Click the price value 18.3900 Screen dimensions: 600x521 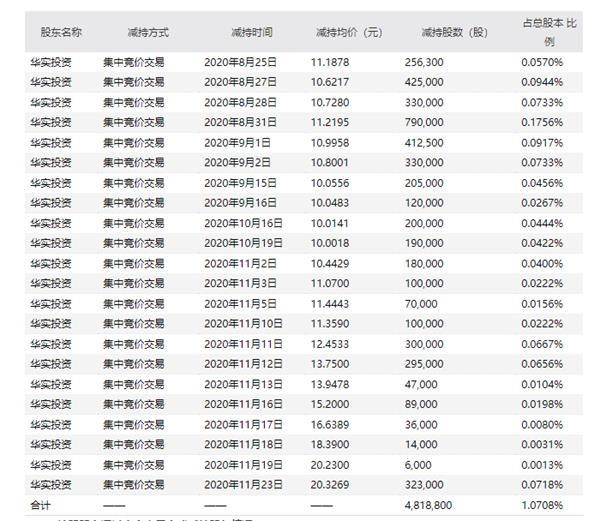[x=330, y=444]
